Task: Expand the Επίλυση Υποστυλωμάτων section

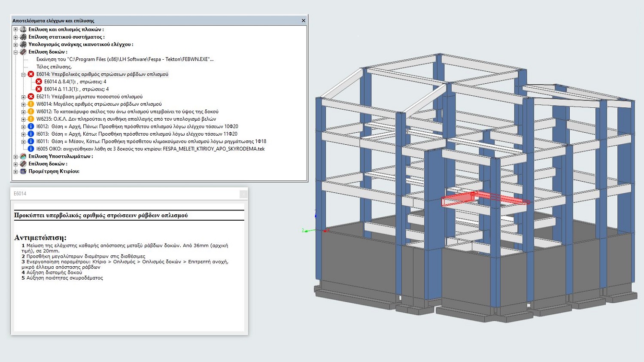Action: coord(15,156)
